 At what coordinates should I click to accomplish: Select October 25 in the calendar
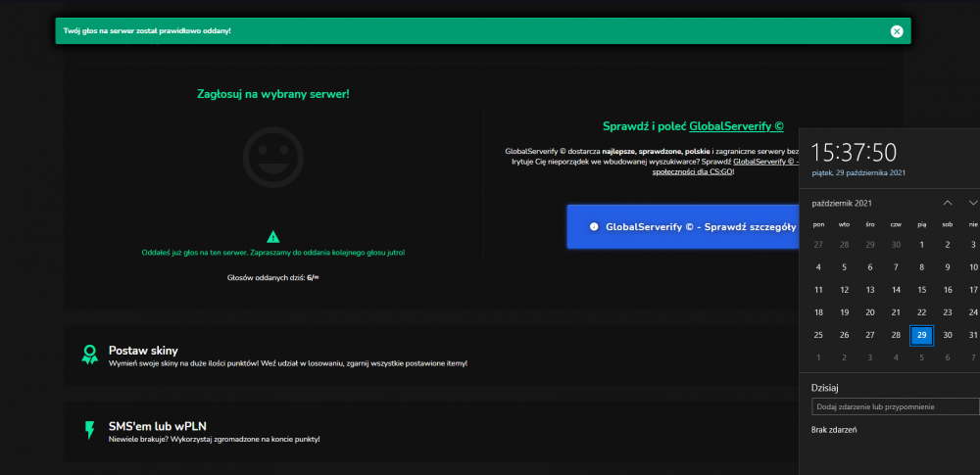point(818,335)
